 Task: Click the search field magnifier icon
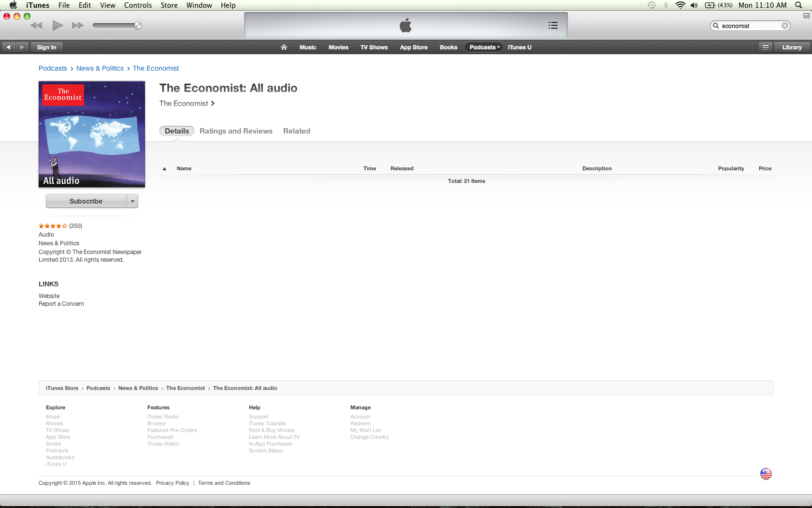(x=716, y=26)
